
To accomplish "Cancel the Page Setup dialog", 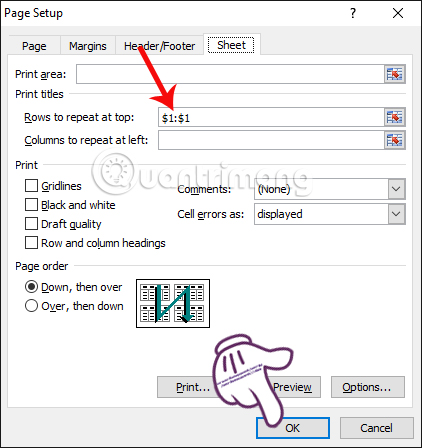I will pos(376,428).
